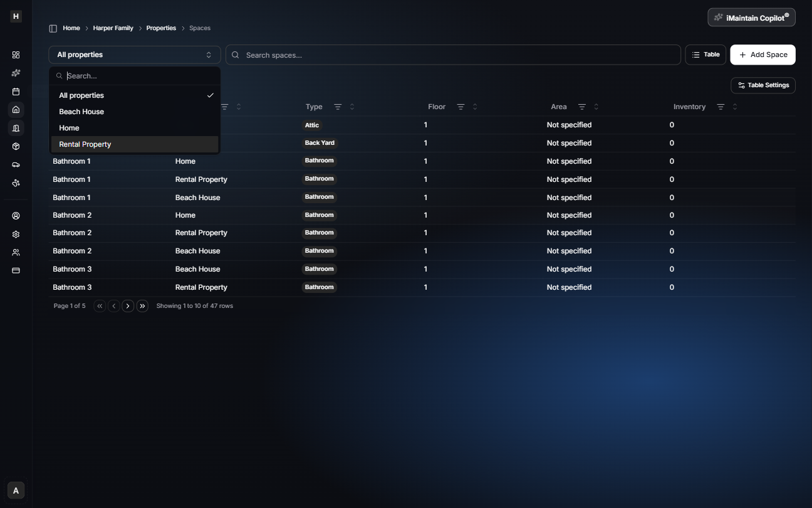Collapse the All properties dropdown
The width and height of the screenshot is (812, 508).
[x=134, y=55]
